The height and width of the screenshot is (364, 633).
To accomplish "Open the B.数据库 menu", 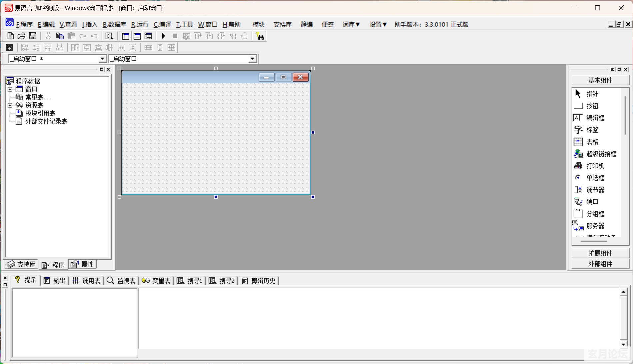I will 114,24.
